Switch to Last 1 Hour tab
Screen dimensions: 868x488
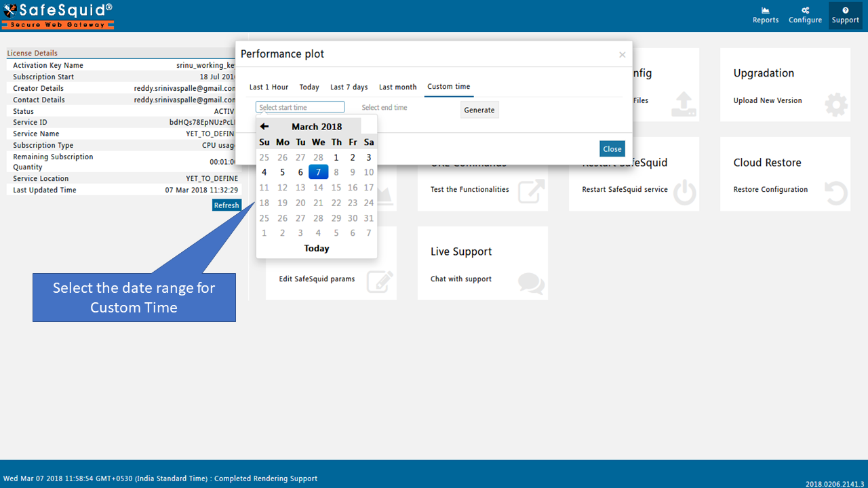coord(269,87)
